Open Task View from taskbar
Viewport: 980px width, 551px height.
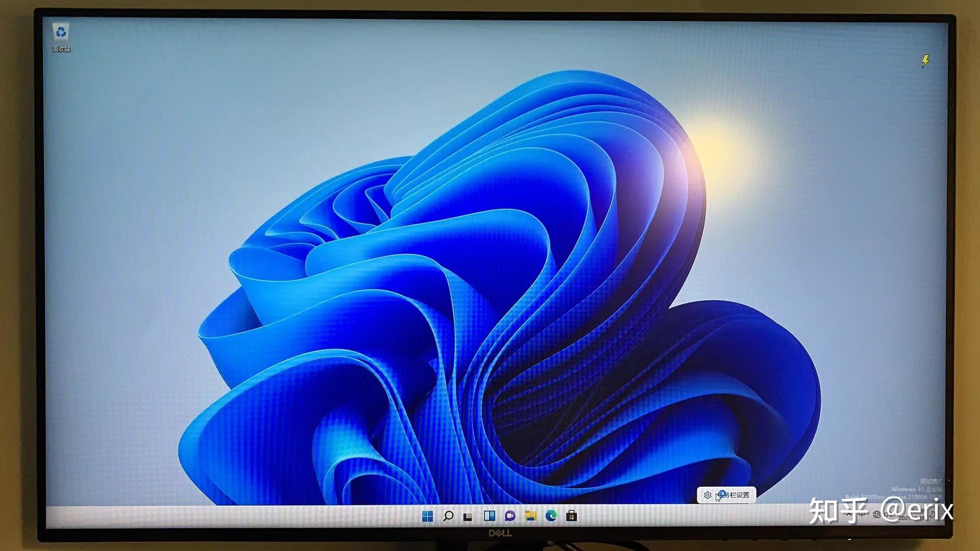click(468, 517)
